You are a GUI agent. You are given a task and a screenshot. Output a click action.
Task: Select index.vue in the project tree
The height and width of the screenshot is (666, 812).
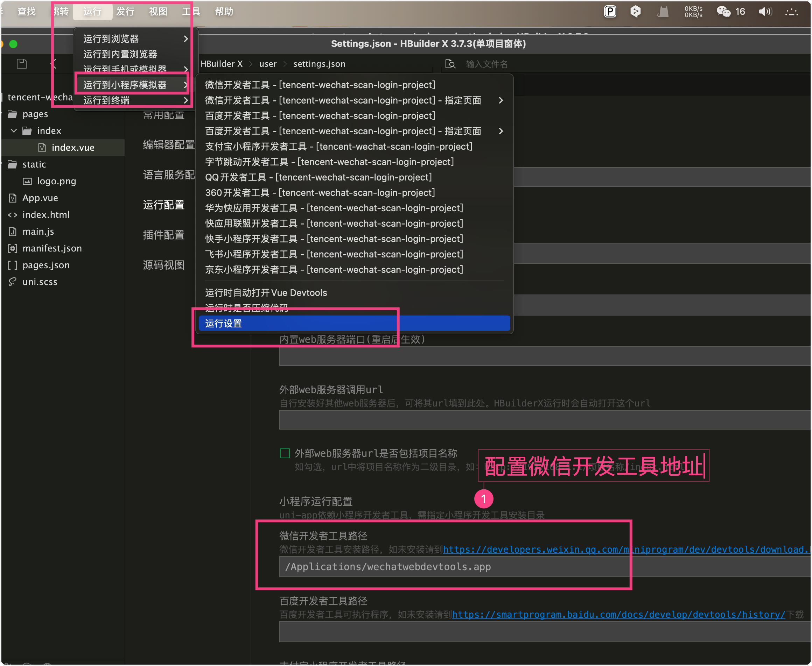point(63,148)
